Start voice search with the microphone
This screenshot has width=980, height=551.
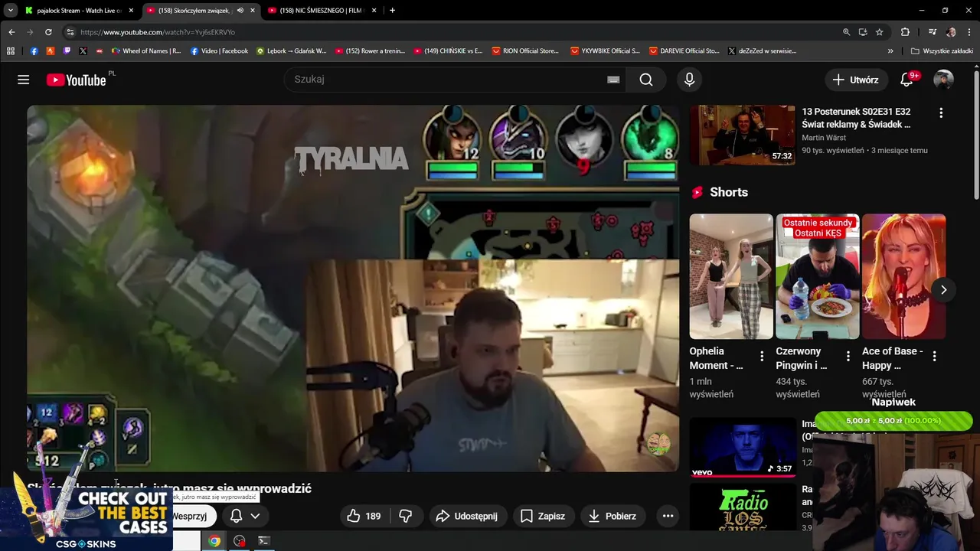click(x=689, y=80)
